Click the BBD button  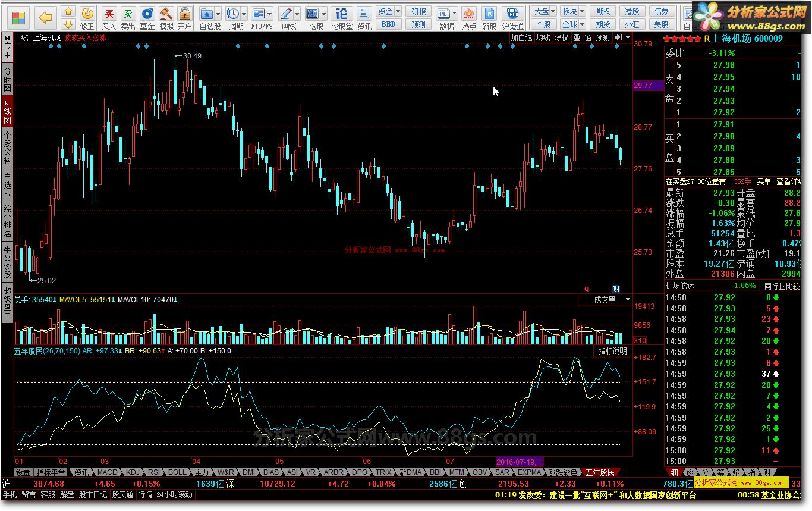pyautogui.click(x=388, y=24)
